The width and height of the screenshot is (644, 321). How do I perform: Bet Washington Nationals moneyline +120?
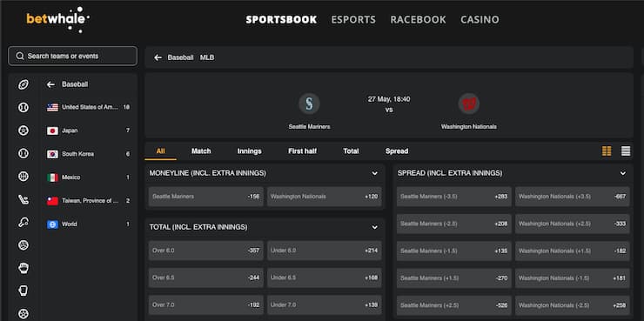click(x=325, y=197)
